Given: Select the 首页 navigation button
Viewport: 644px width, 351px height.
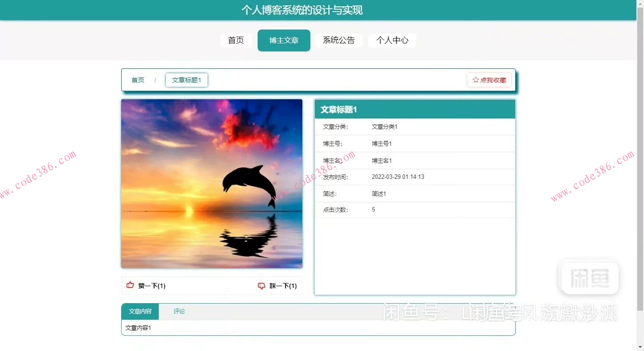Looking at the screenshot, I should point(236,40).
